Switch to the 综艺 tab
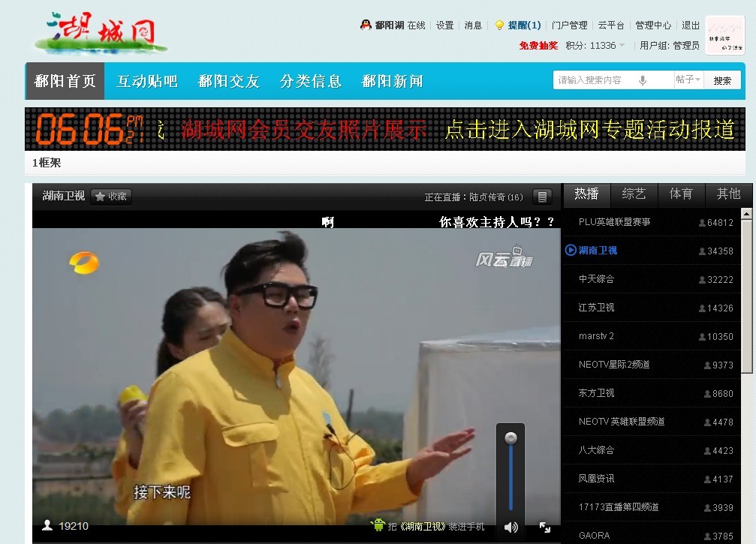 [x=634, y=194]
